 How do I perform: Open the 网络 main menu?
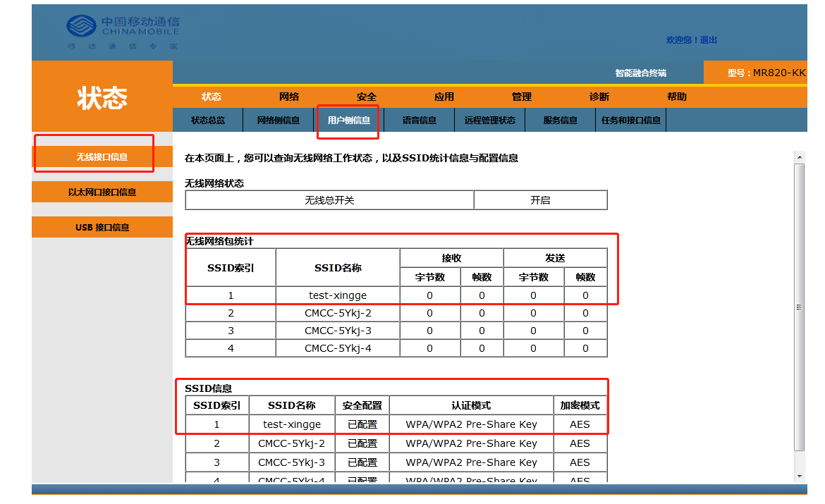289,97
